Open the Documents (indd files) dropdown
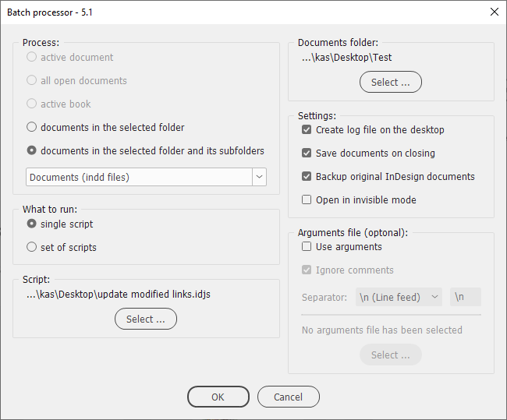Viewport: 507px width, 420px height. [x=146, y=177]
